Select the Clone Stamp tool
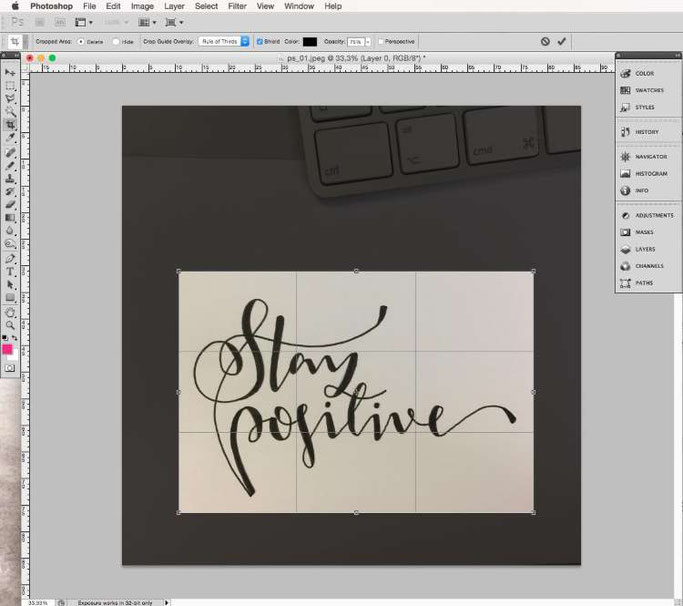Viewport: 683px width, 606px height. (x=10, y=178)
